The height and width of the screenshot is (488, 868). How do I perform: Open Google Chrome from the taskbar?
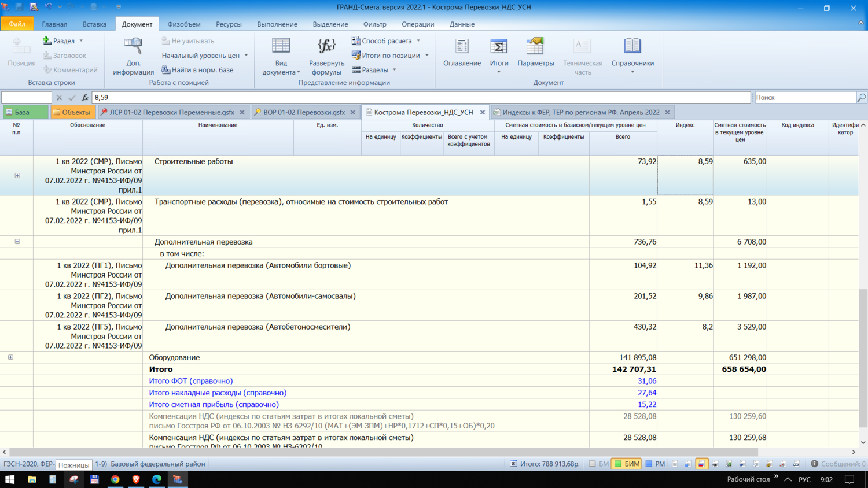coord(115,479)
